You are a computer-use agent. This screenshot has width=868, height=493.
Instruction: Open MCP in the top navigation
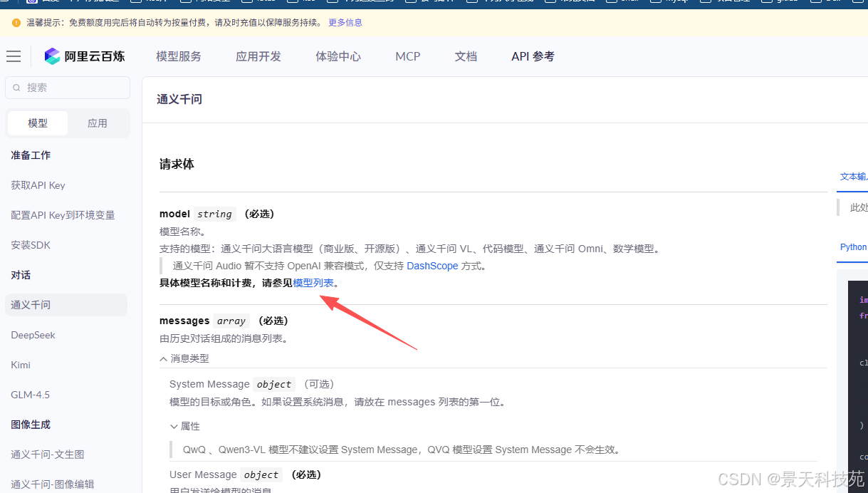point(408,56)
